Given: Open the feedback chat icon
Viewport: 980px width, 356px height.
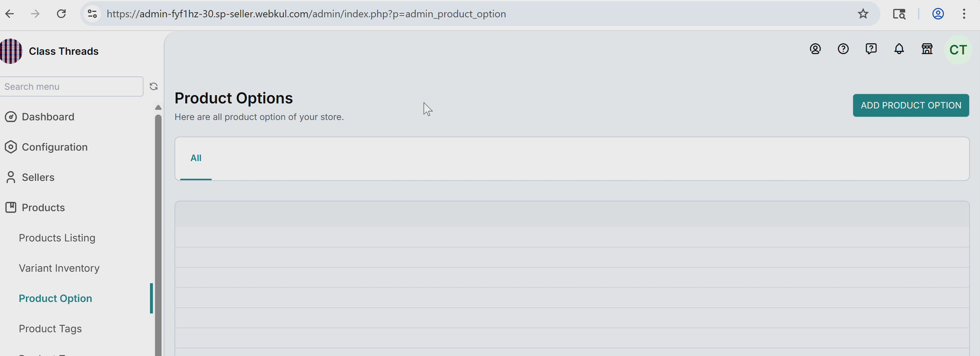Looking at the screenshot, I should (x=871, y=49).
